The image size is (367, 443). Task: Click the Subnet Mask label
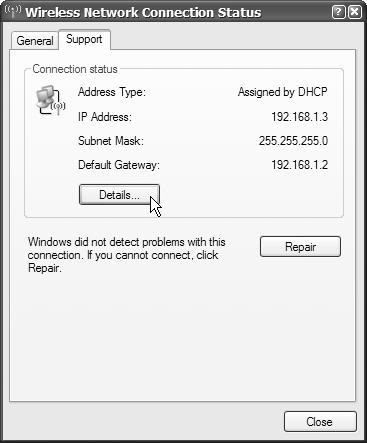(111, 141)
